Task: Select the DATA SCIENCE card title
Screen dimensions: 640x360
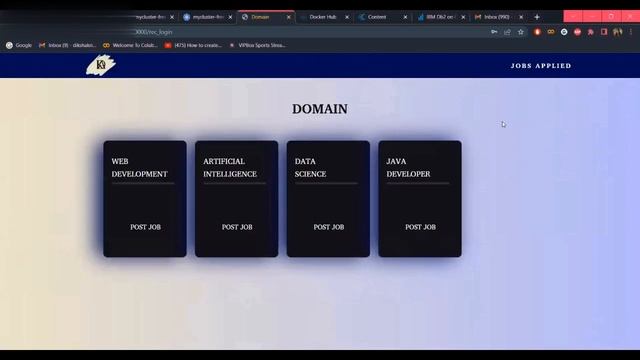Action: [311, 167]
